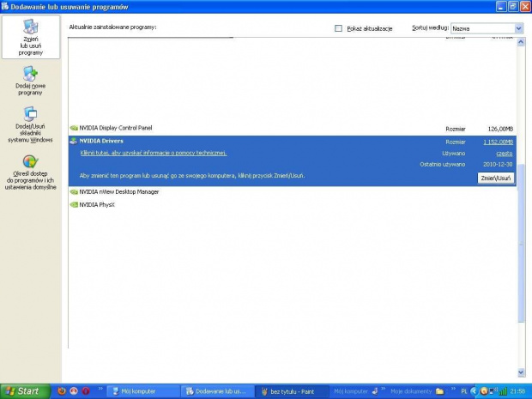
Task: Expand the Moje dokumenty toolbar chevron in taskbar
Action: pyautogui.click(x=453, y=389)
